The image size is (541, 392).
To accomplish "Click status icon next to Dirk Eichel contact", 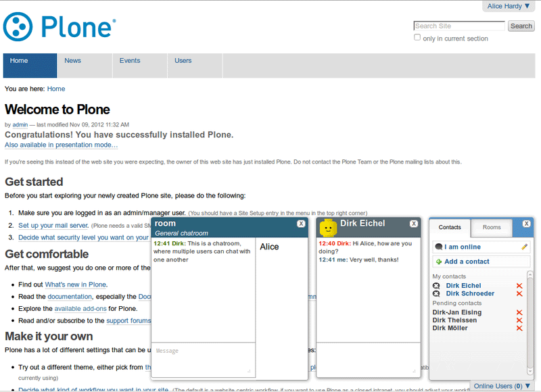I will pyautogui.click(x=436, y=286).
